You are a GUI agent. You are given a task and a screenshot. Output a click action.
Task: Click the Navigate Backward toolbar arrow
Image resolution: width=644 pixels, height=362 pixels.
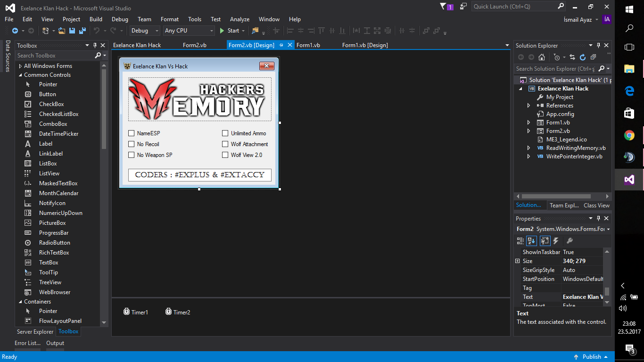tap(15, 31)
